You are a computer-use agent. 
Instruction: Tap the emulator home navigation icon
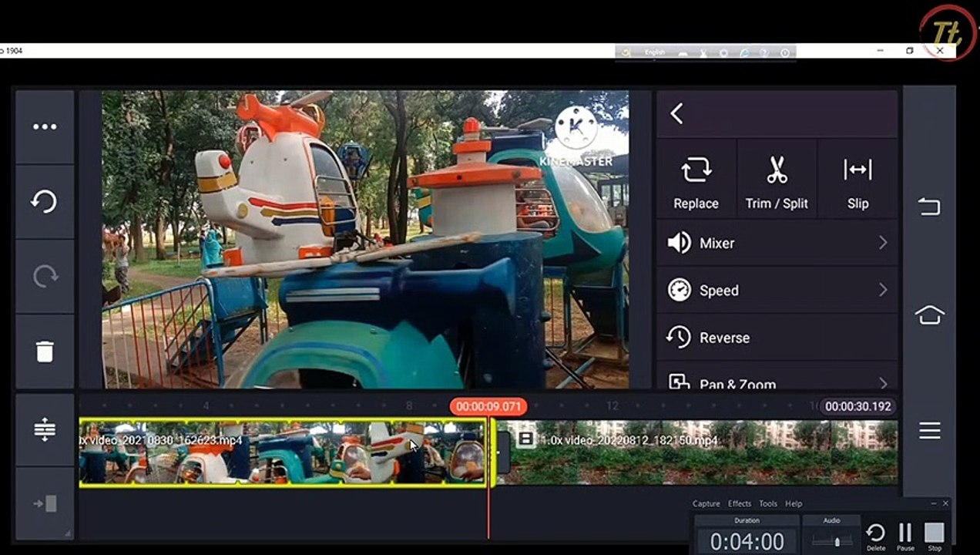929,314
